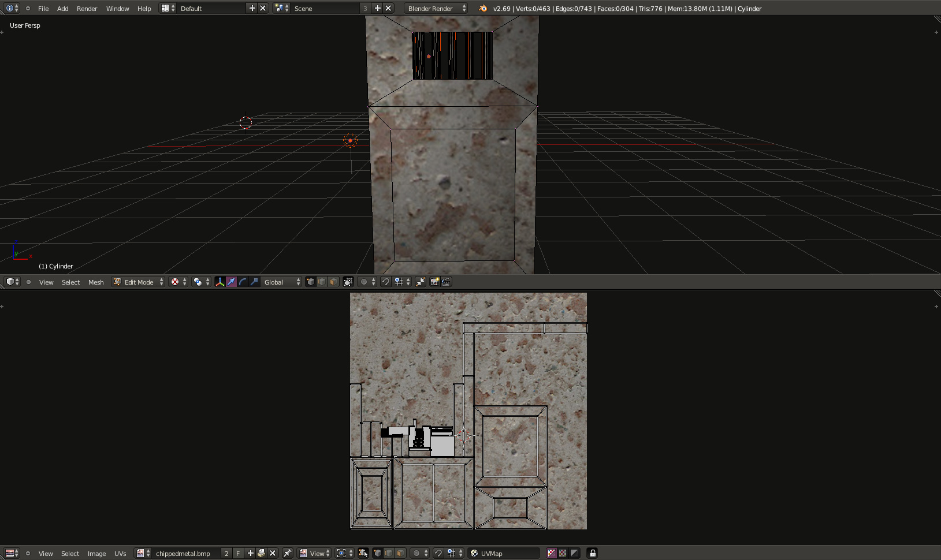Toggle keep UV and edit mode selection in sync
Screen dimensions: 941x560
pos(363,553)
